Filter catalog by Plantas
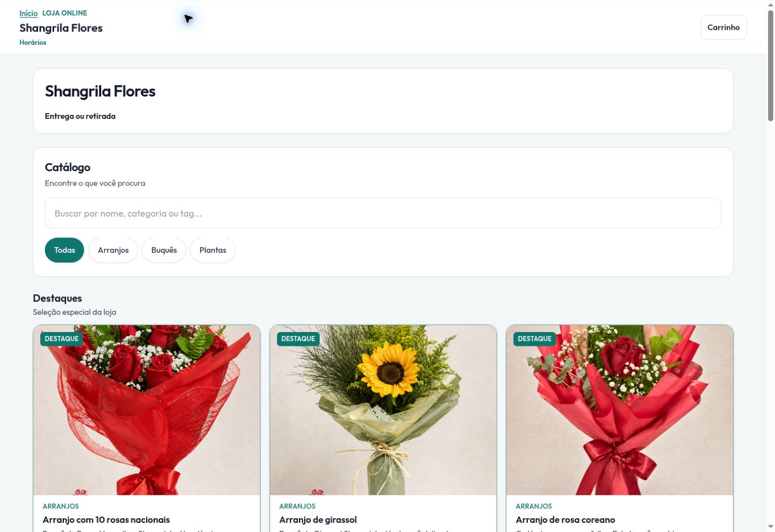This screenshot has width=775, height=532. [213, 250]
